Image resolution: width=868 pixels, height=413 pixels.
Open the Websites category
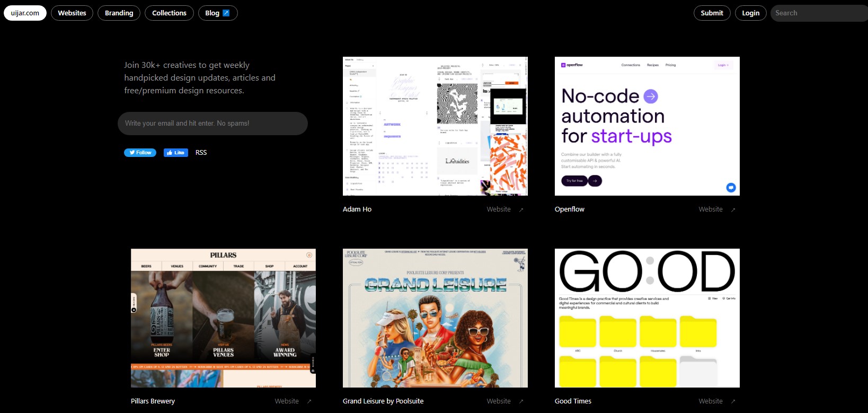click(x=72, y=13)
